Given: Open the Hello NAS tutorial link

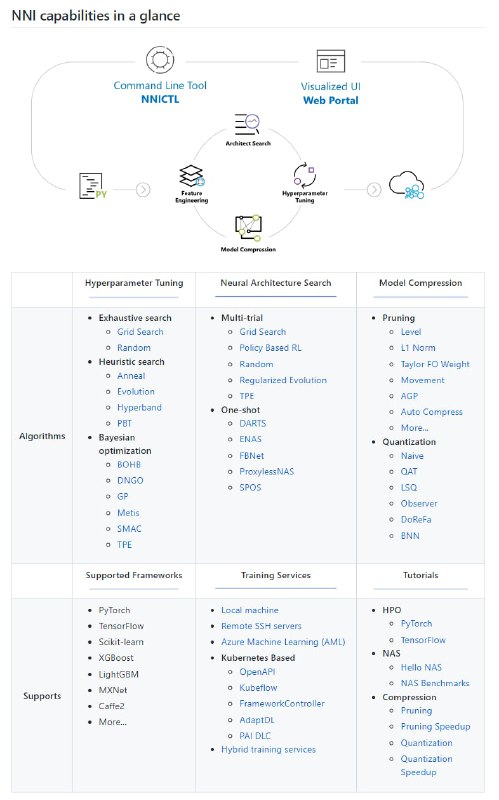Looking at the screenshot, I should [421, 667].
